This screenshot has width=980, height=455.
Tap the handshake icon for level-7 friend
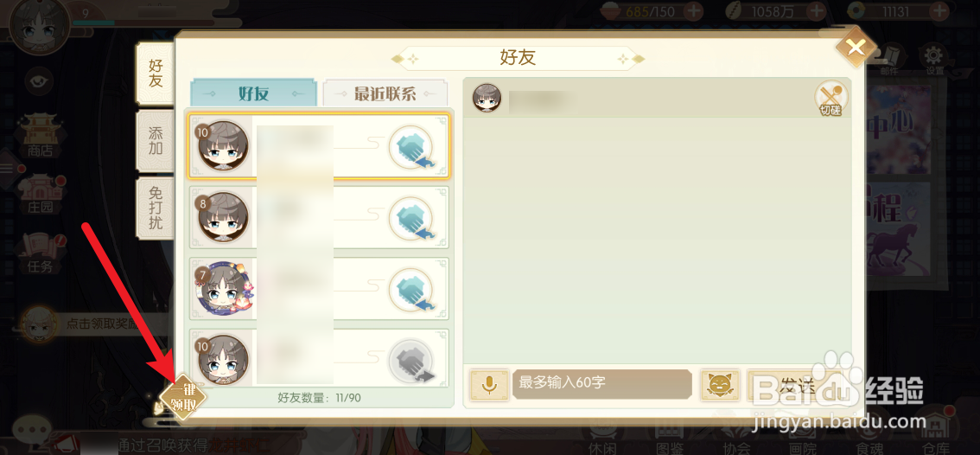411,290
